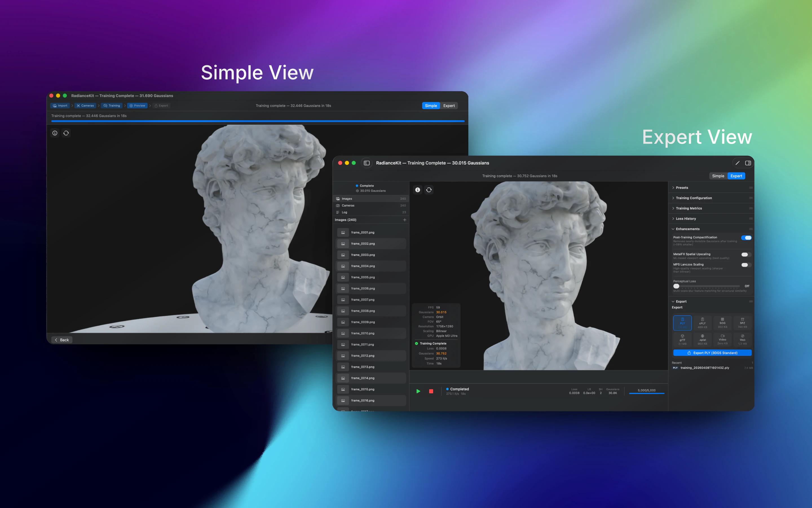Screen dimensions: 812x508
Task: Select frame_0012.png in image list
Action: 371,356
